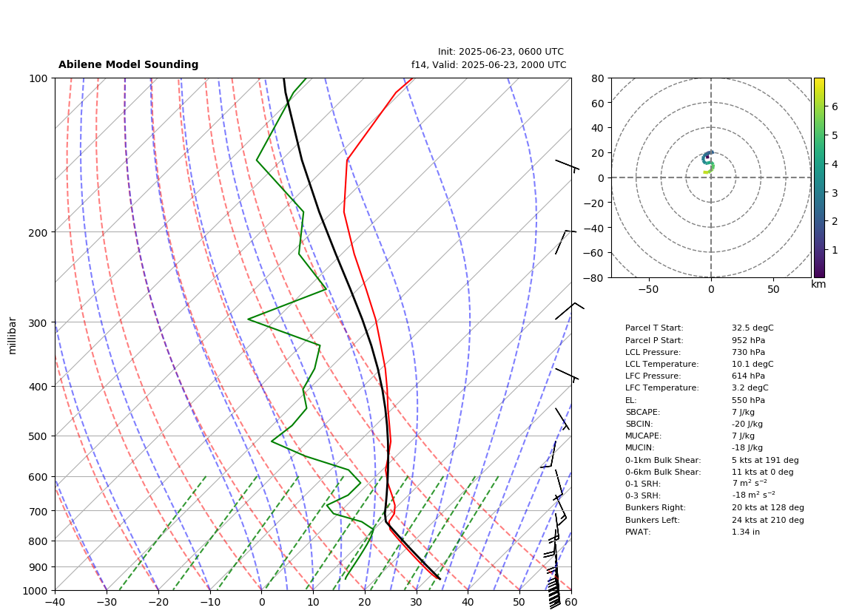Screen dimensions: 845x616
Task: Click the wind barb near 400 millibar
Action: tap(567, 375)
